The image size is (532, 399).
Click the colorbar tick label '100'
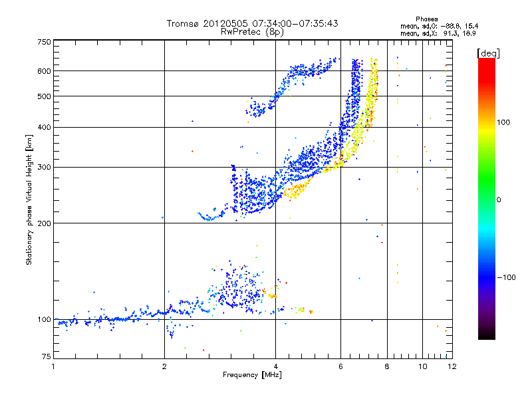[x=503, y=122]
